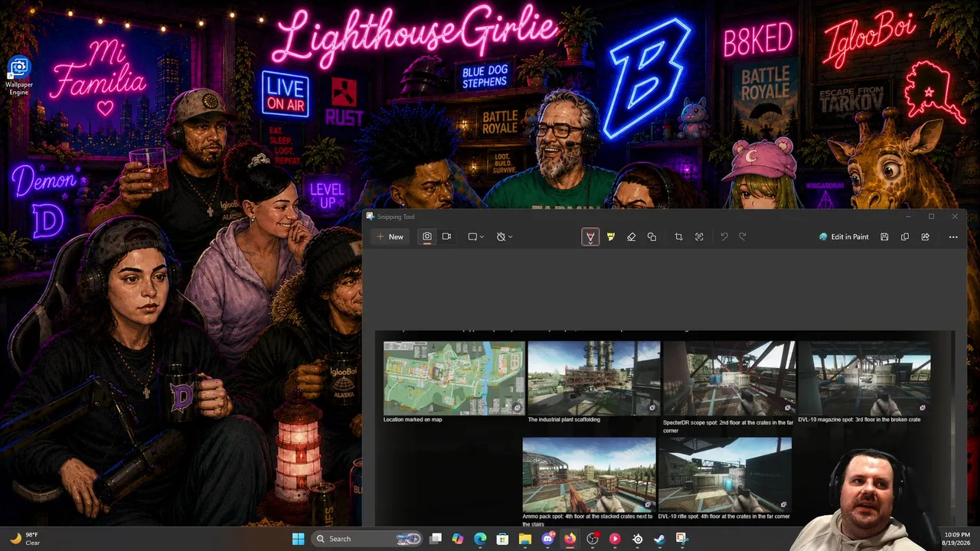The height and width of the screenshot is (551, 980).
Task: Click the caption 'The industrial plant scaffolding'
Action: (564, 420)
